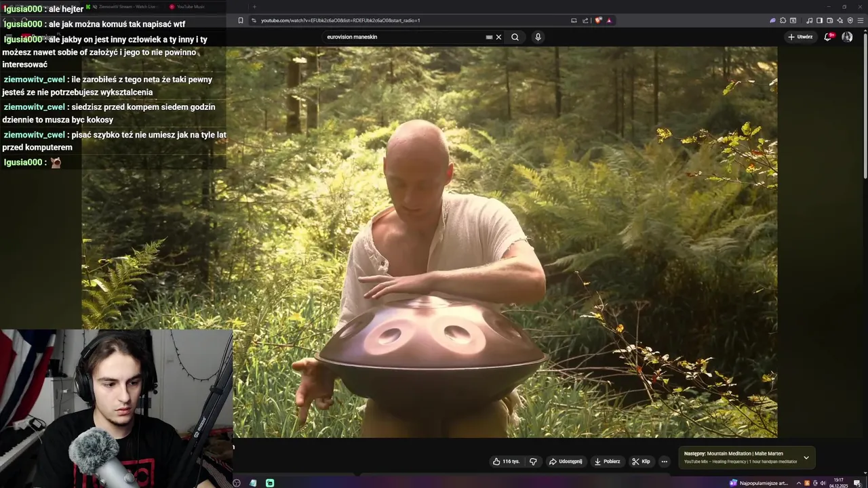The height and width of the screenshot is (488, 868).
Task: Click the music note media control icon
Action: click(x=809, y=20)
